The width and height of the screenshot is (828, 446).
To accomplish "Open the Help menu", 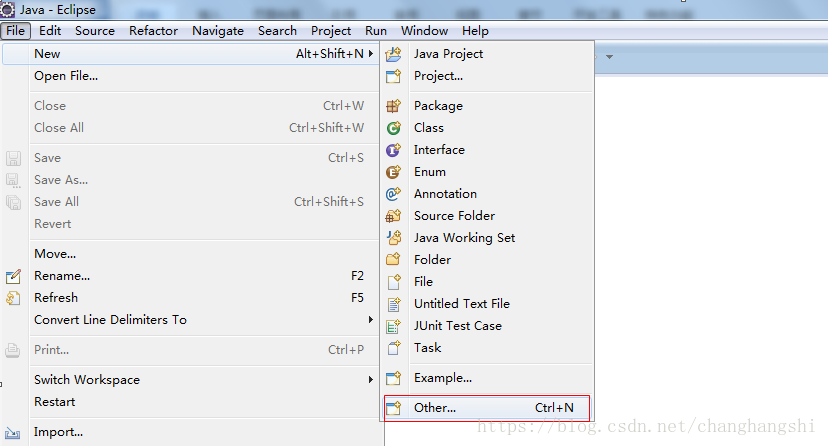I will (x=475, y=31).
